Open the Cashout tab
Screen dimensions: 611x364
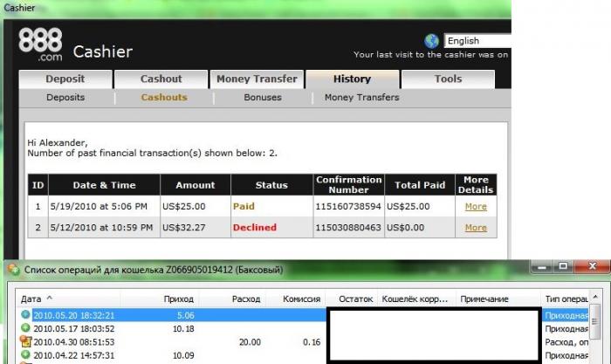(161, 79)
